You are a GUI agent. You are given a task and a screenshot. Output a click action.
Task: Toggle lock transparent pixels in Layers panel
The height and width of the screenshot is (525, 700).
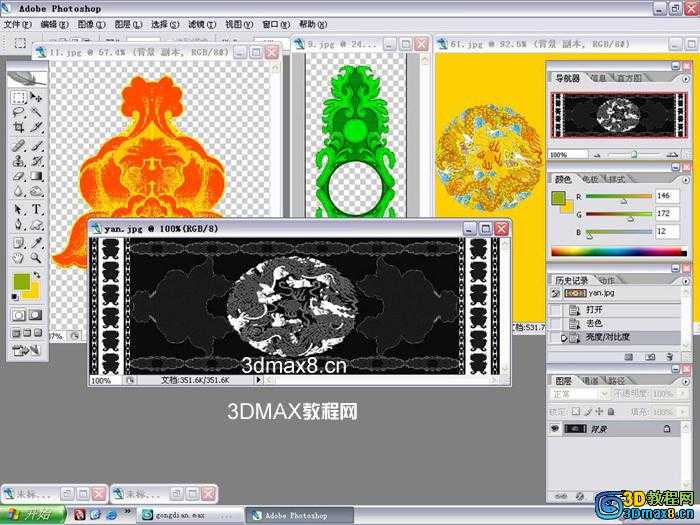click(576, 411)
